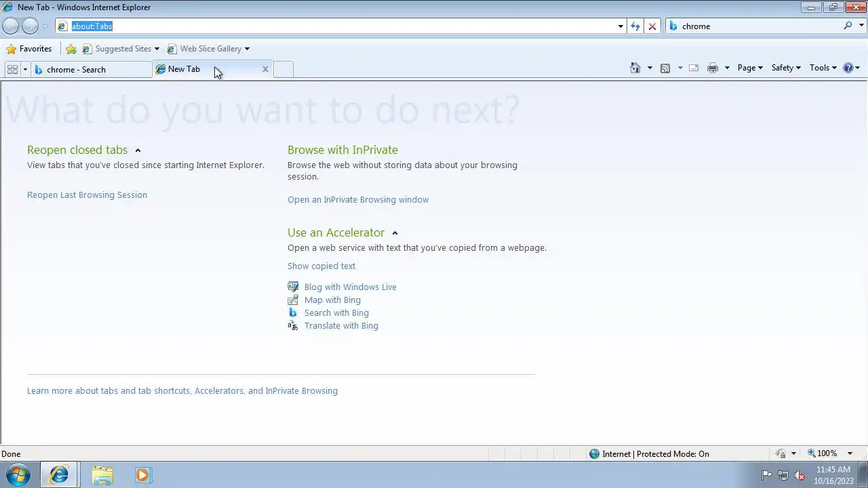This screenshot has height=488, width=868.
Task: Click the Translate with Bing icon
Action: (x=293, y=325)
